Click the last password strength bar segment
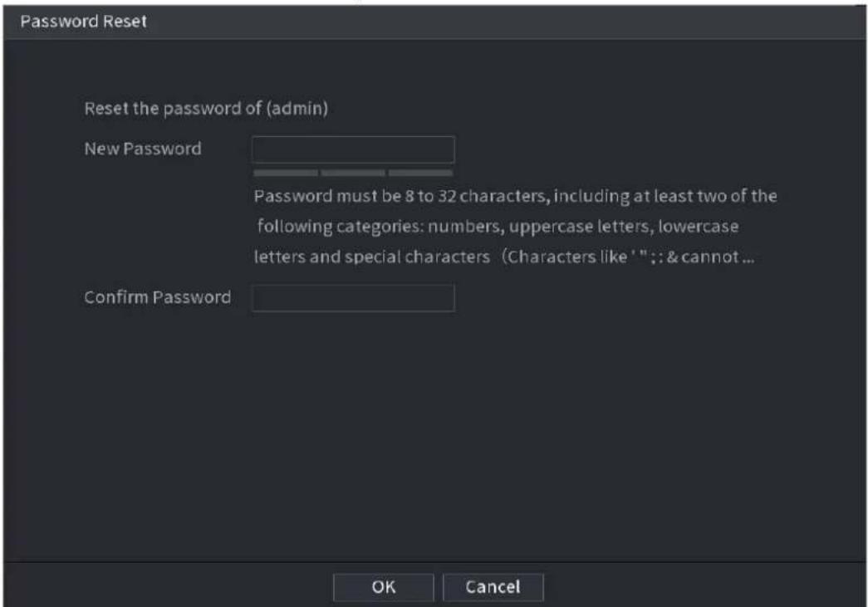Viewport: 868px width, 607px height. (x=421, y=174)
